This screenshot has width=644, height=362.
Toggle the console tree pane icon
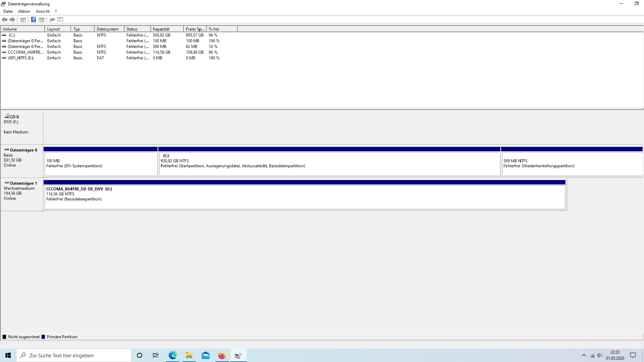(x=23, y=19)
